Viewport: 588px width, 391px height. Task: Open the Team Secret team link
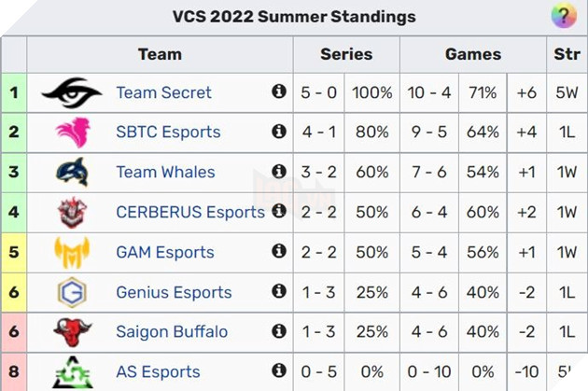point(163,92)
